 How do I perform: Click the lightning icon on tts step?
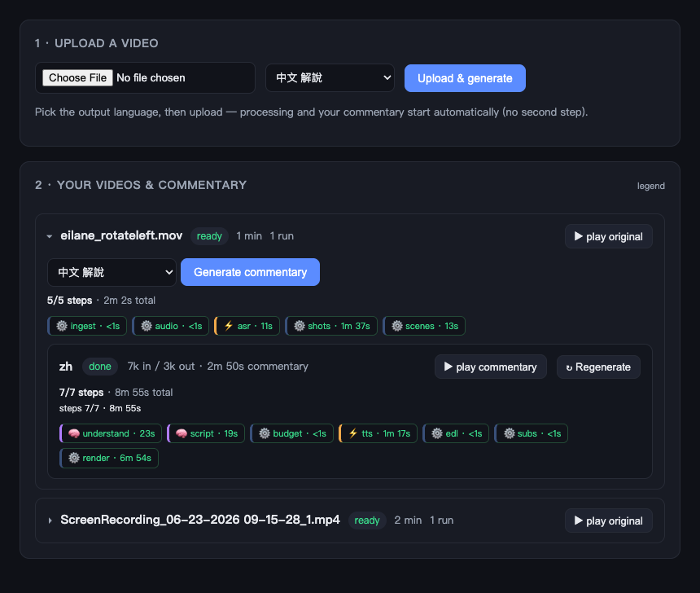[x=353, y=433]
